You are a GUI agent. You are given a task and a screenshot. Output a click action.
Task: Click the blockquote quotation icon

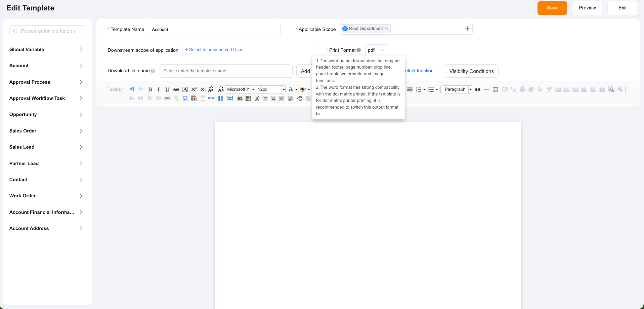point(478,89)
